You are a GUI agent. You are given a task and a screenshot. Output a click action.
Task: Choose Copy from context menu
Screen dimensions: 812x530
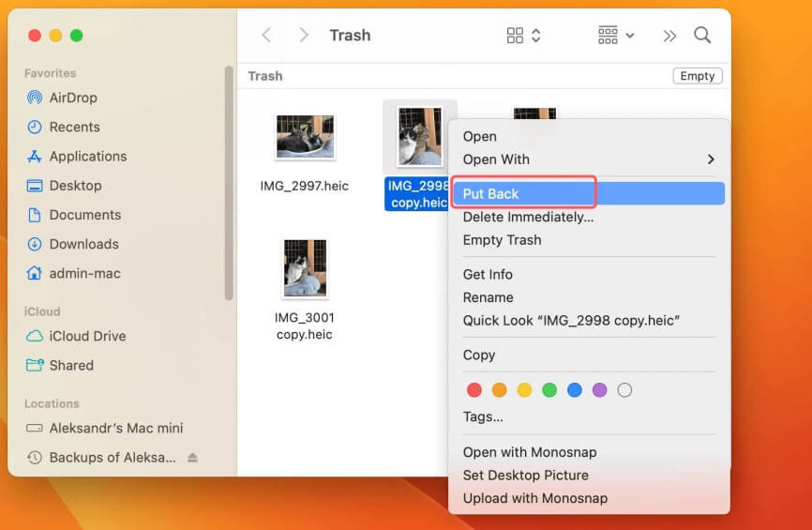478,355
